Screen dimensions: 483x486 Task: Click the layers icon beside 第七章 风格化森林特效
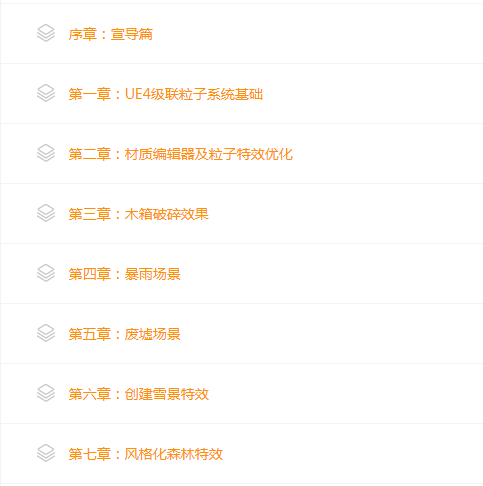pyautogui.click(x=46, y=453)
